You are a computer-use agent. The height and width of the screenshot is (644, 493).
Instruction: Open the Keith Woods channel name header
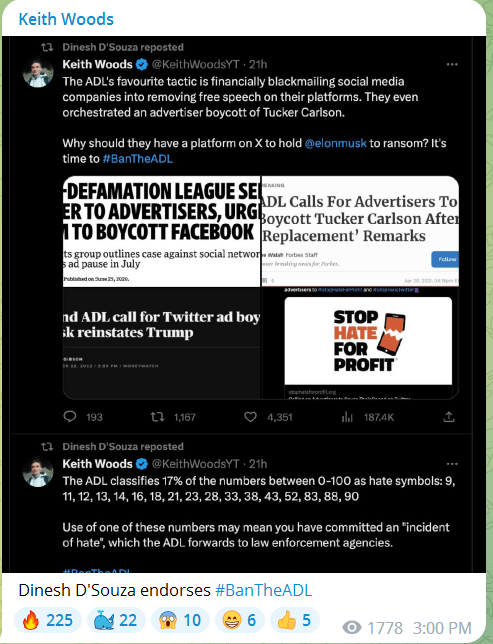(66, 19)
